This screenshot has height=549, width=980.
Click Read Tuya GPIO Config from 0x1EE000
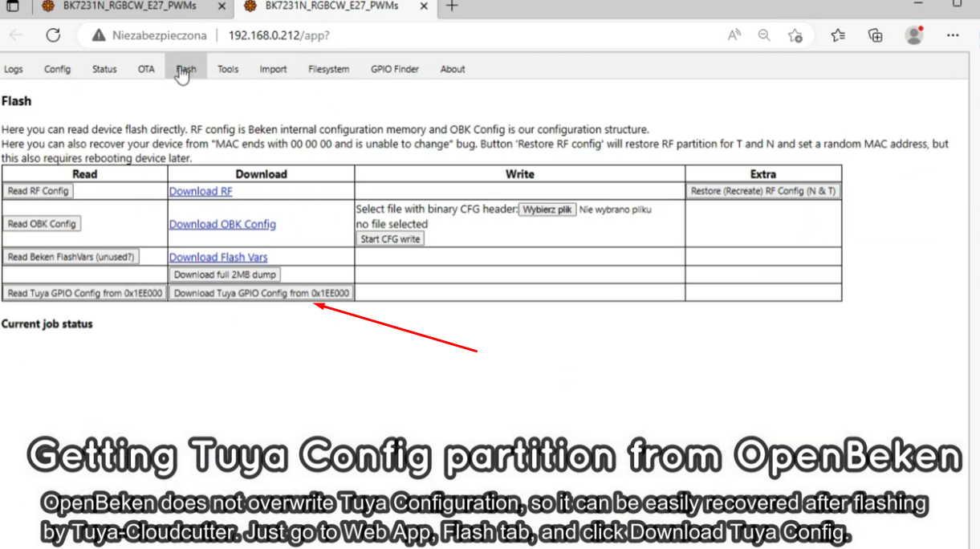[x=85, y=293]
